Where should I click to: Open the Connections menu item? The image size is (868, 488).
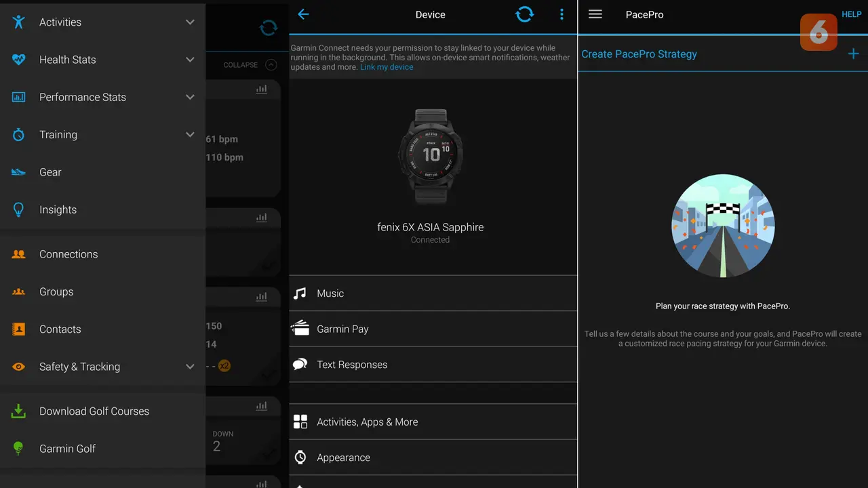(102, 254)
